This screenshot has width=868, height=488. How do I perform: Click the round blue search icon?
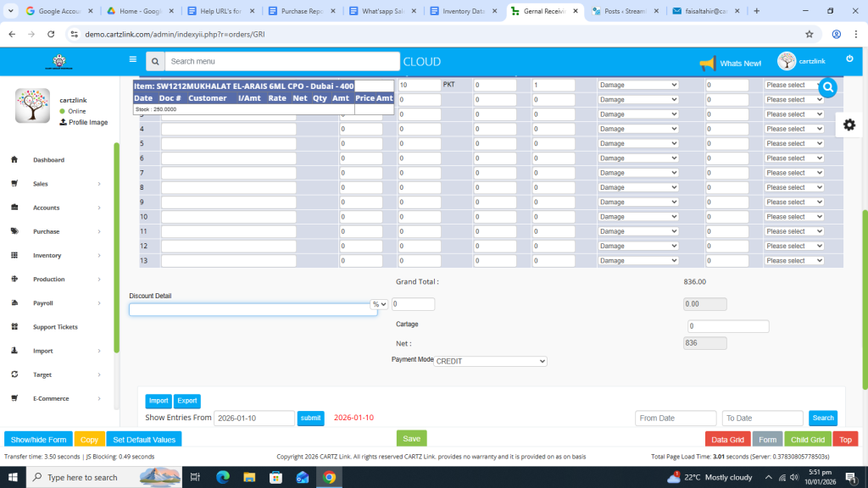coord(828,87)
